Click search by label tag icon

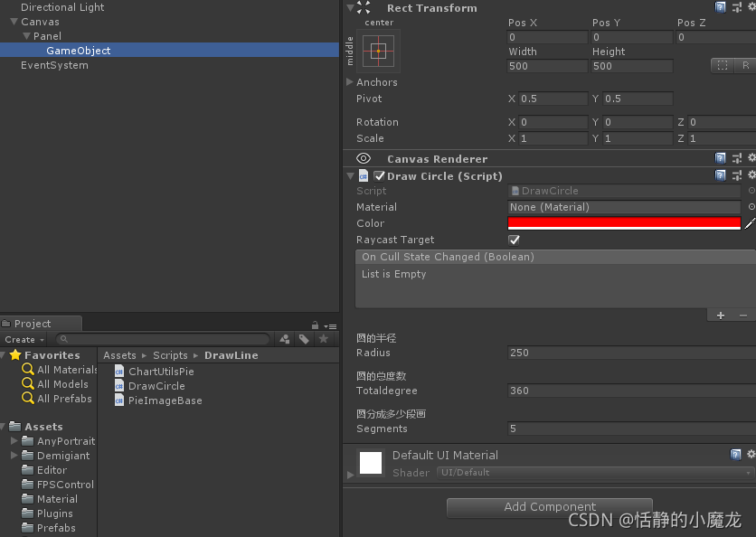[304, 339]
